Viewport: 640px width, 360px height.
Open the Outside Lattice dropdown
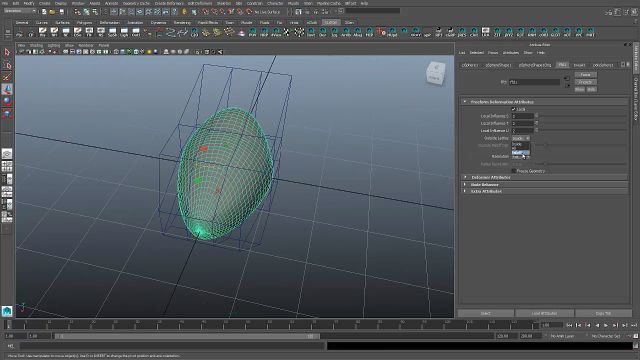(x=521, y=138)
